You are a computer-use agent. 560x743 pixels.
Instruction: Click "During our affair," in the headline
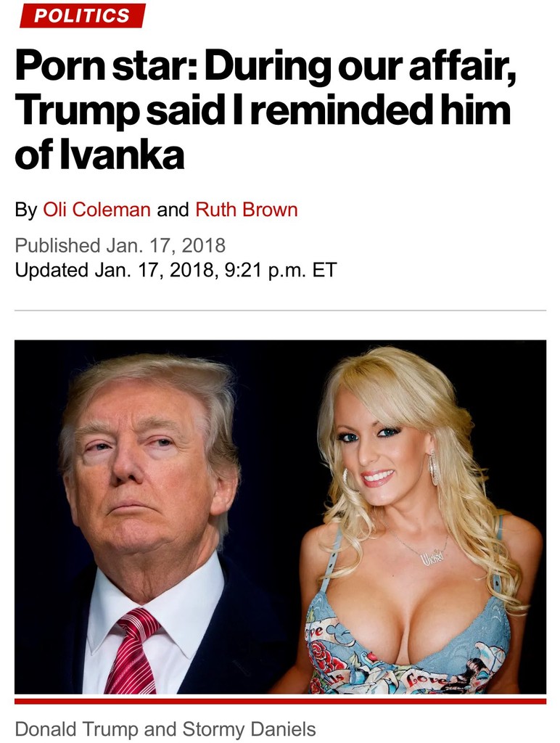pyautogui.click(x=360, y=66)
